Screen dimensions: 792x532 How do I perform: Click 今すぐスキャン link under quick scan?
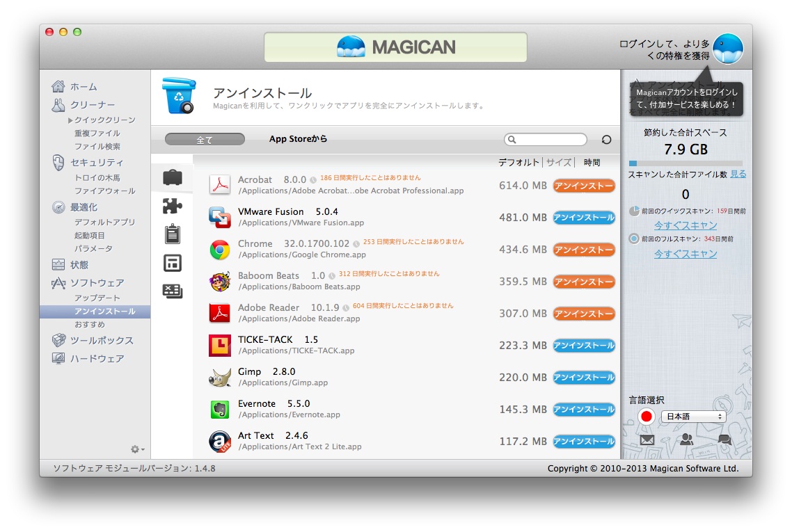pos(686,225)
